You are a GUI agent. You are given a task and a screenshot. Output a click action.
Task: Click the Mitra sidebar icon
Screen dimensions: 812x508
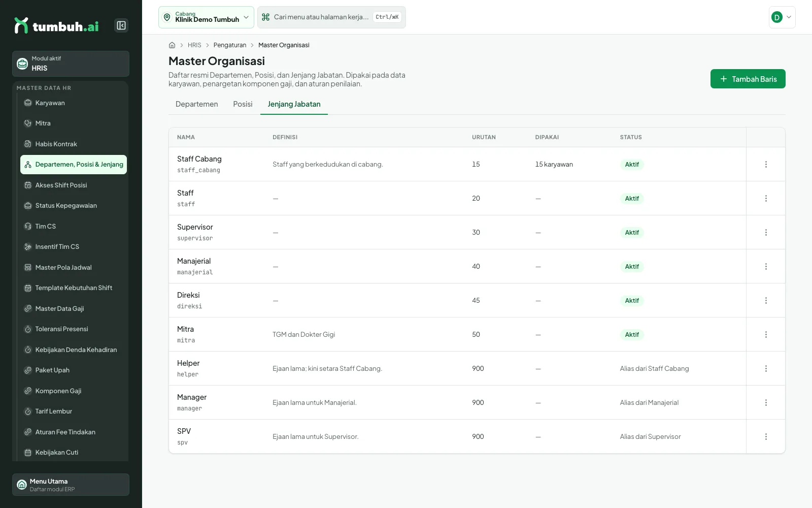pos(28,123)
